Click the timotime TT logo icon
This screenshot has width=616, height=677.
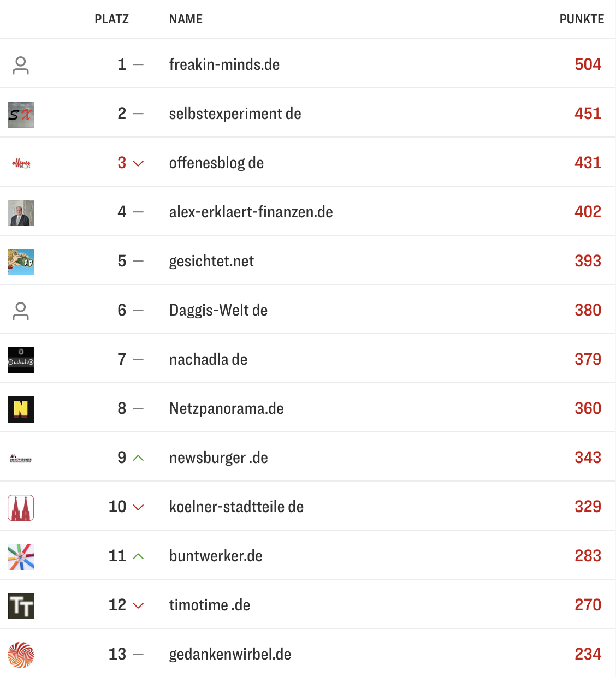point(21,606)
